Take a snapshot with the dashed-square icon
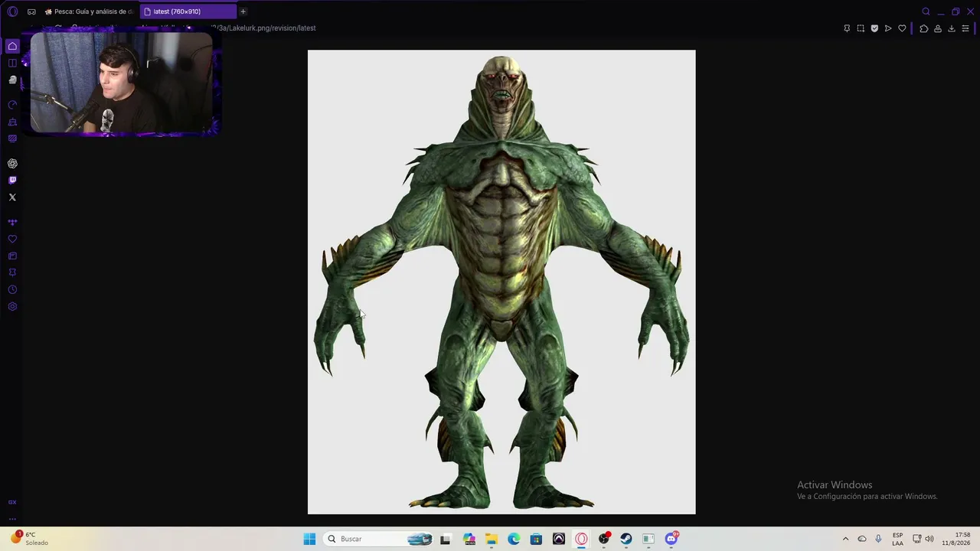This screenshot has width=980, height=551. (861, 28)
